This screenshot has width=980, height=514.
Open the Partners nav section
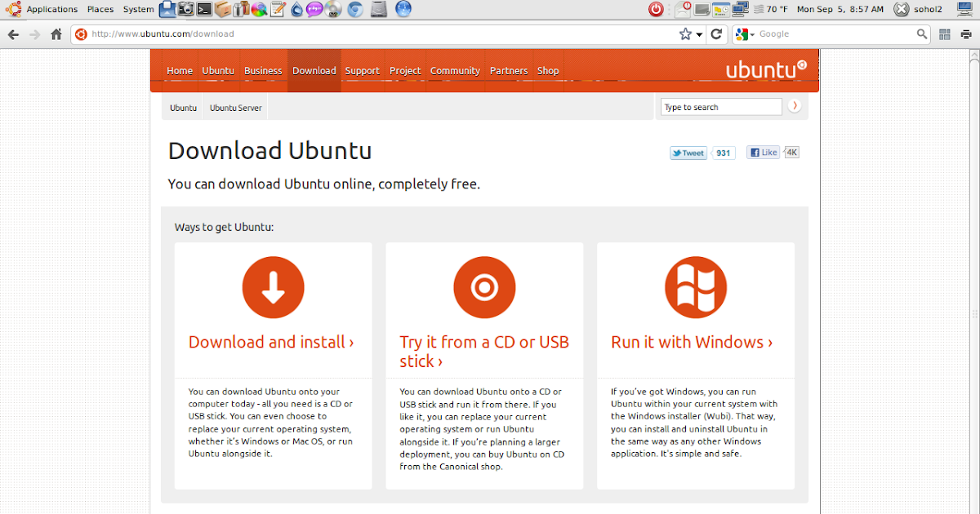[509, 71]
